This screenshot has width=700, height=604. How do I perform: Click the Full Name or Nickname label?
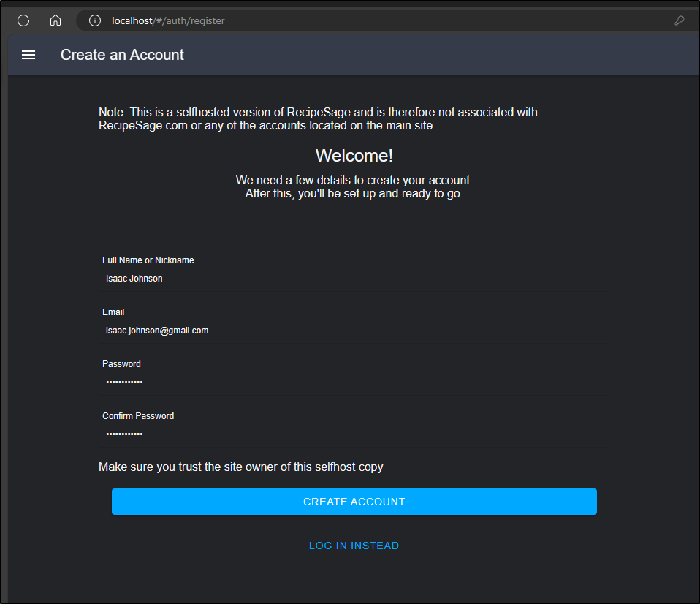point(148,260)
